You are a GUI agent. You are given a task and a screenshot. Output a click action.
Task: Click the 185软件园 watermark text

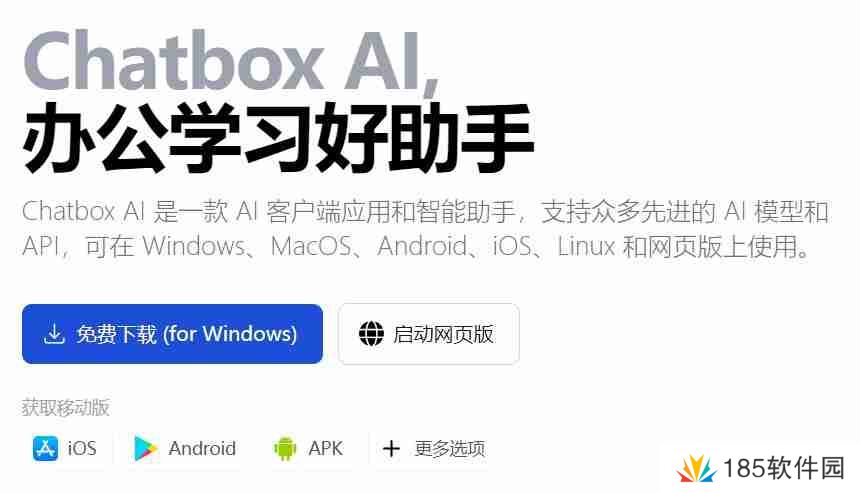(x=783, y=468)
